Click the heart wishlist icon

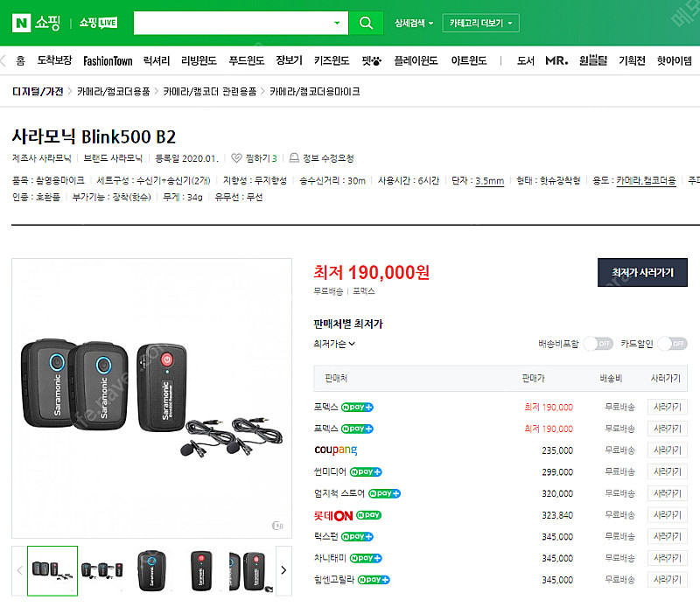pos(236,158)
